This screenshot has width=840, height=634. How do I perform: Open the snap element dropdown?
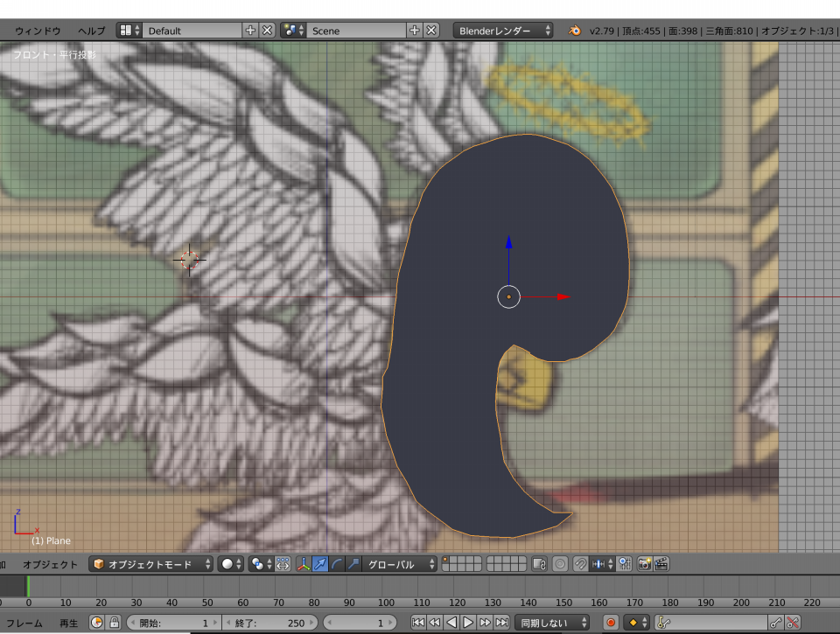point(602,564)
